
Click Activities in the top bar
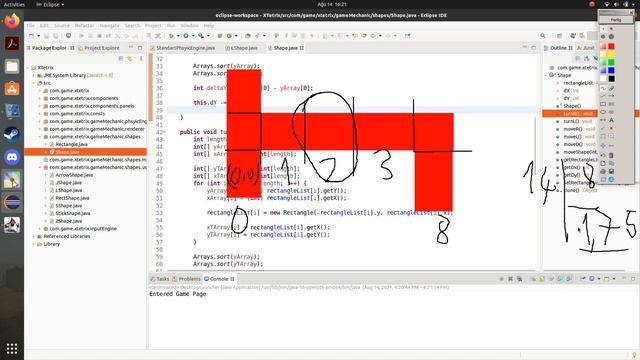click(x=14, y=4)
